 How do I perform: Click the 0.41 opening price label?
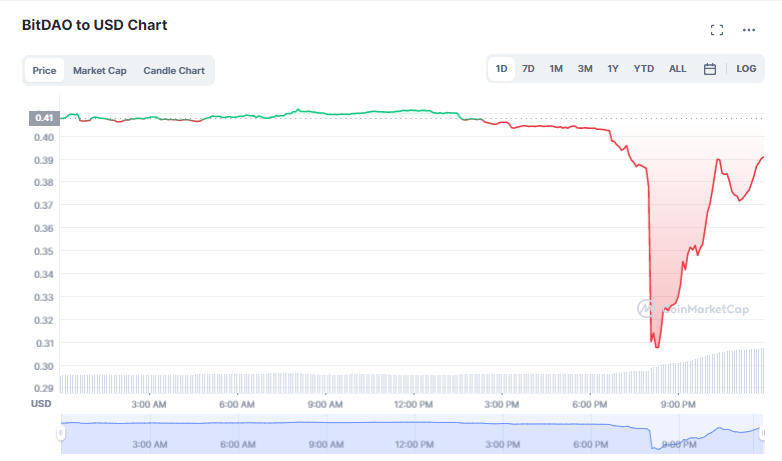click(44, 118)
